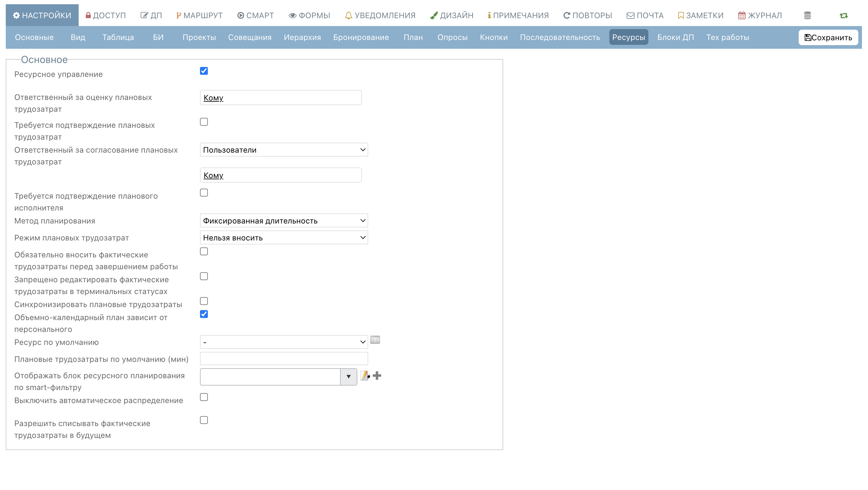Enable Требуется подтверждение плановых трудозатрат checkbox
This screenshot has width=868, height=490.
pos(204,122)
